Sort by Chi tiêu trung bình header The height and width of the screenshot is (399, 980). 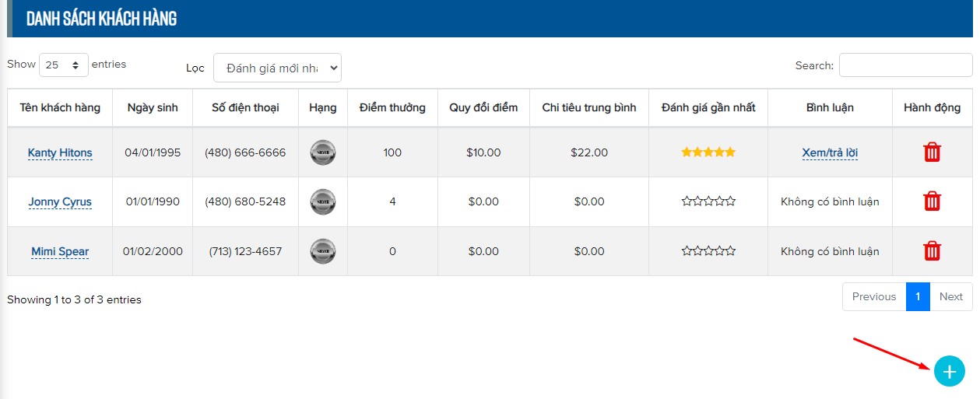(x=588, y=107)
